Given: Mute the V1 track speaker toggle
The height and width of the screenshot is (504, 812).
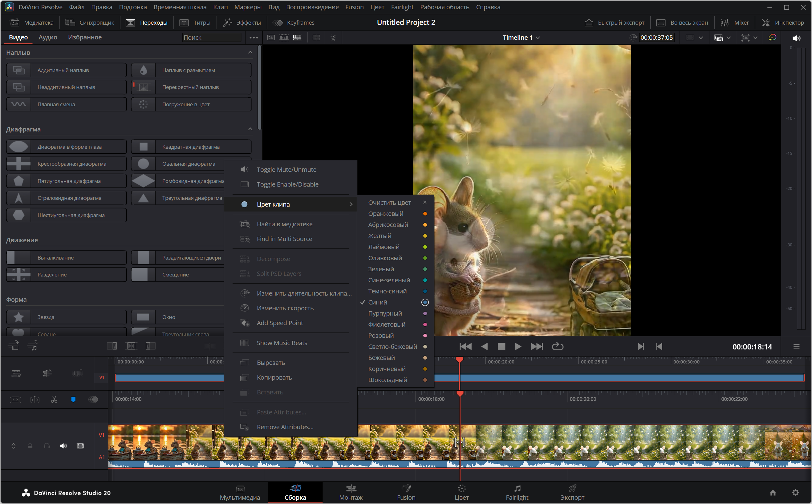Looking at the screenshot, I should click(63, 446).
